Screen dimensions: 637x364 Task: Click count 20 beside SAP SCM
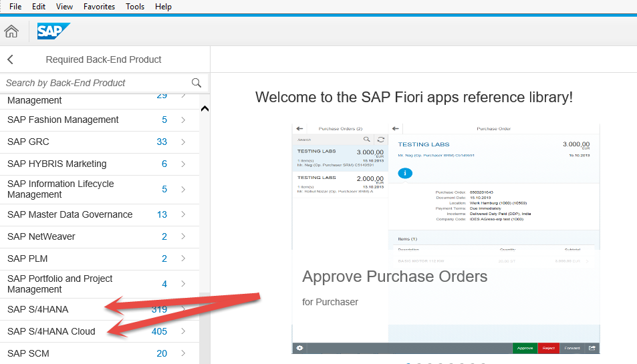point(162,353)
